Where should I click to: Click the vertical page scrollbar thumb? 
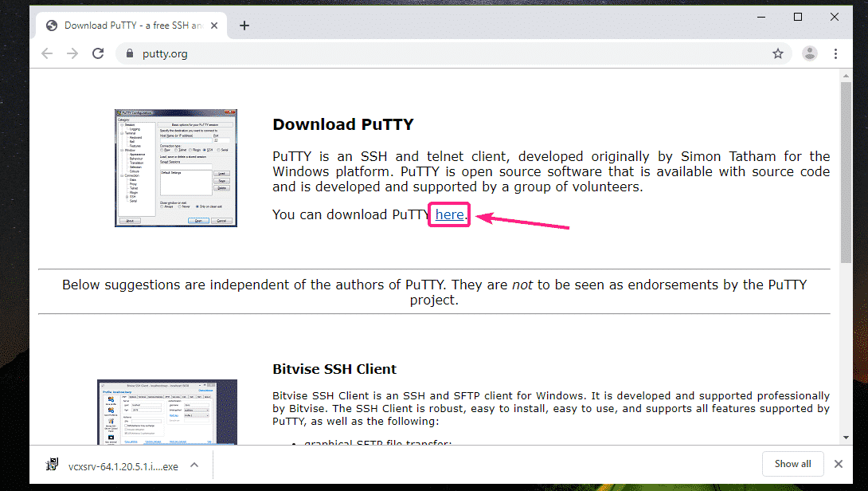click(x=846, y=171)
